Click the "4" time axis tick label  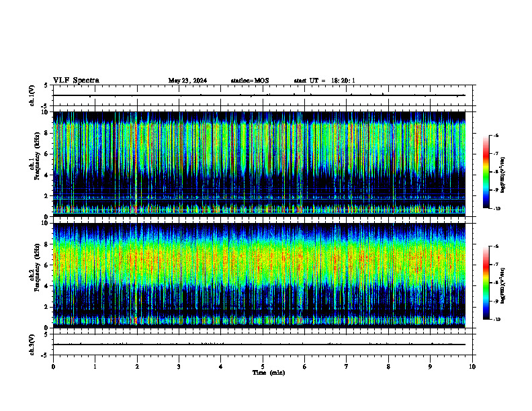pos(220,367)
